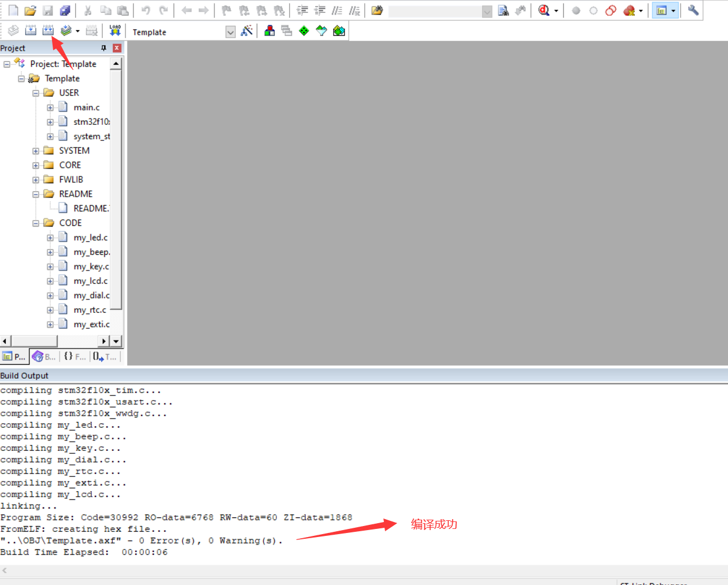This screenshot has height=585, width=728.
Task: Collapse the CODE folder
Action: (x=36, y=223)
